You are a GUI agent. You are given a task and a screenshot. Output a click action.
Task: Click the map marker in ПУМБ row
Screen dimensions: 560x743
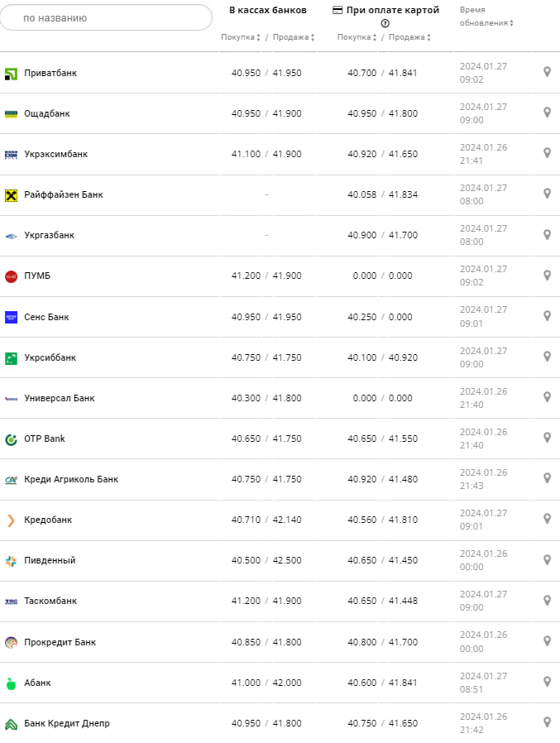[x=547, y=276]
